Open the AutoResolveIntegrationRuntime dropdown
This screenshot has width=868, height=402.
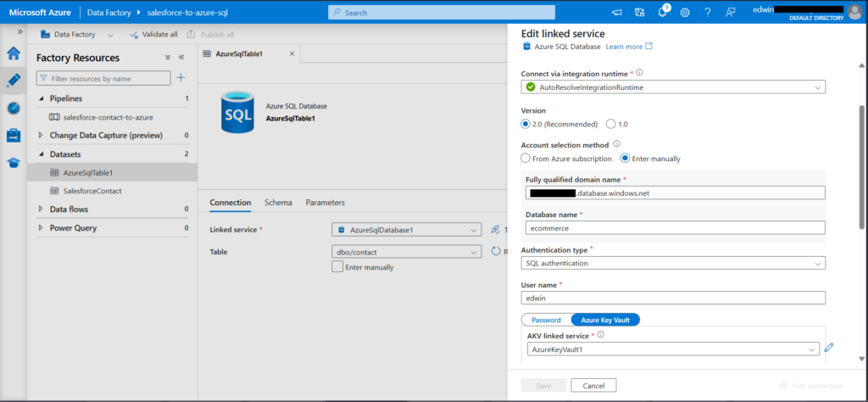tap(673, 87)
